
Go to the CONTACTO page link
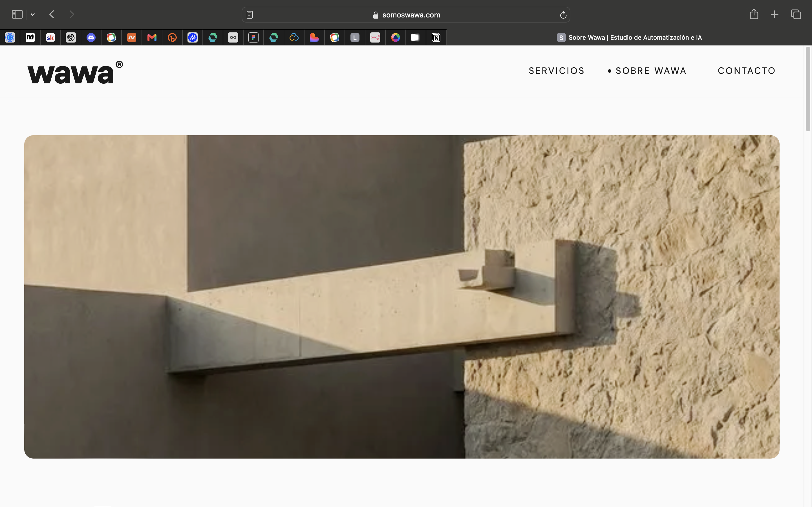(x=747, y=71)
